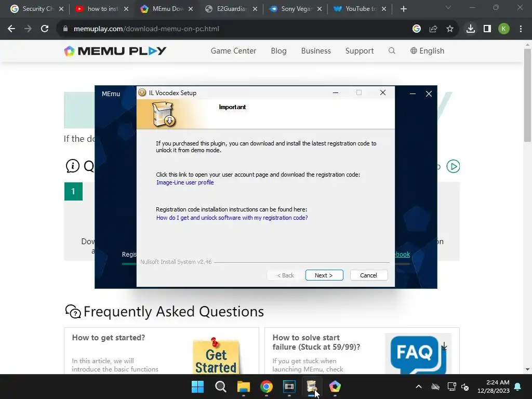The image size is (532, 399).
Task: Click the disabled Back button in setup
Action: pos(285,275)
